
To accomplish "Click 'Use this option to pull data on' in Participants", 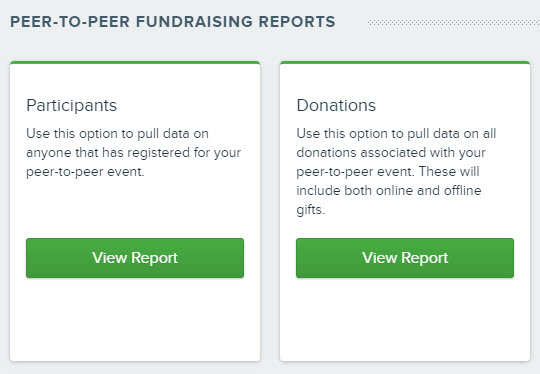I will click(117, 134).
